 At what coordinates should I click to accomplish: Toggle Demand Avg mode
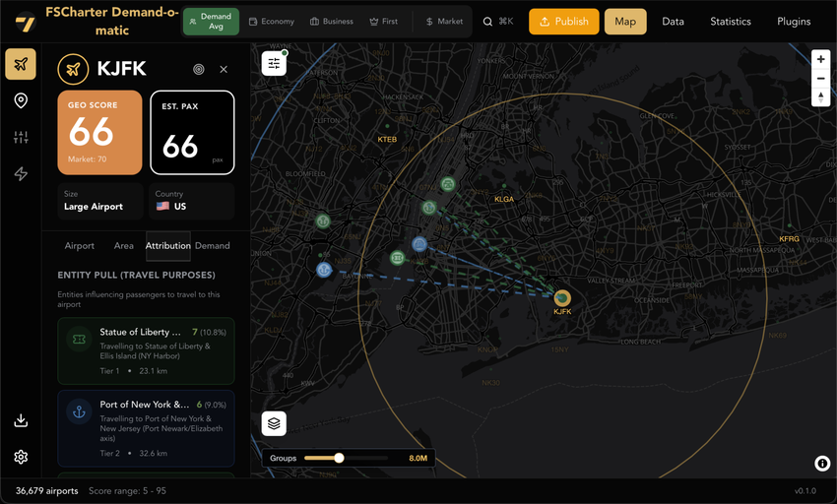(211, 22)
